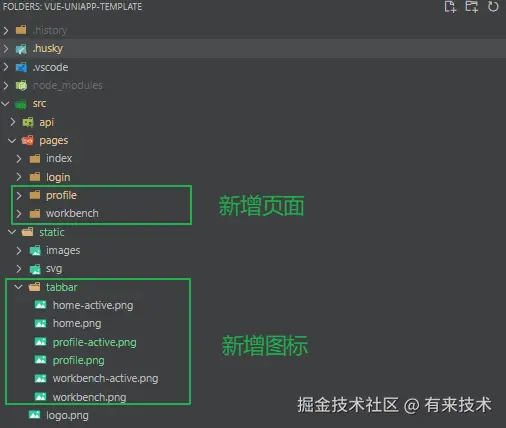
Task: Click the workbench folder icon
Action: pyautogui.click(x=35, y=213)
